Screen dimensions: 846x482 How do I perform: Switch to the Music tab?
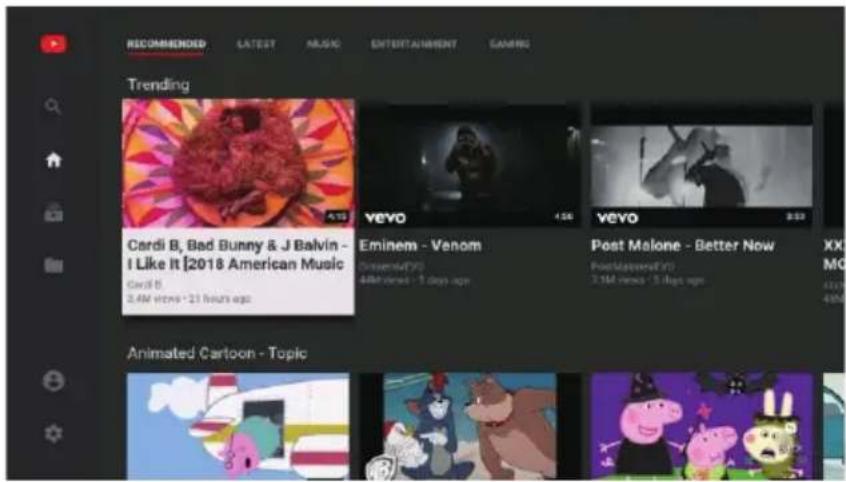(323, 44)
